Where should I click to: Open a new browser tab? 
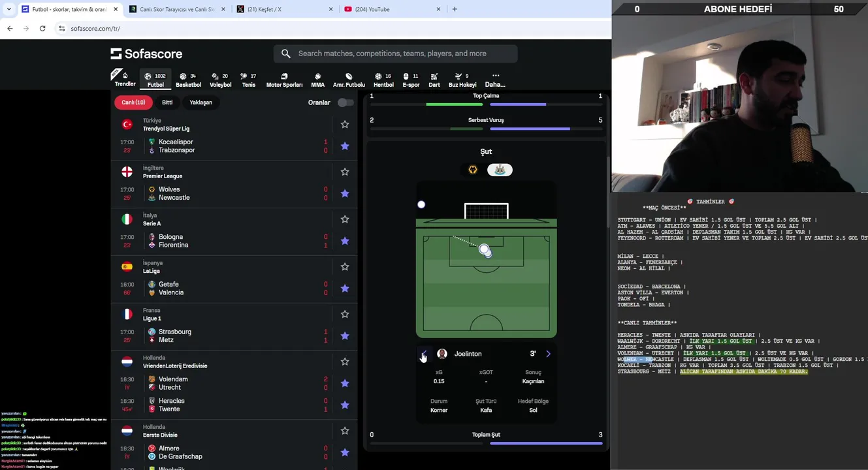pos(455,9)
